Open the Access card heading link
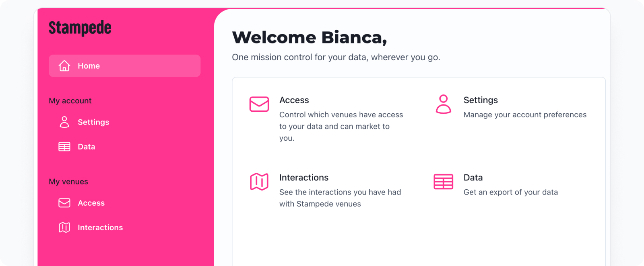Viewport: 644px width, 266px height. (x=294, y=100)
